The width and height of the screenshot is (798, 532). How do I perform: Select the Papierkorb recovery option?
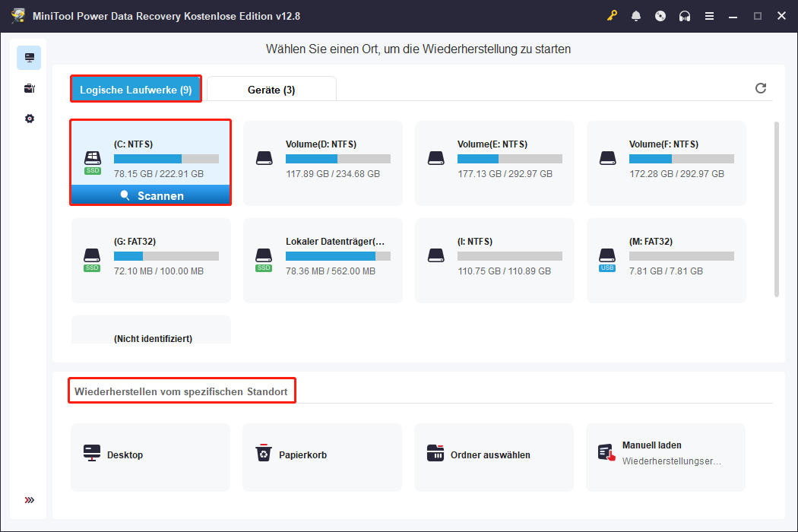pos(321,457)
